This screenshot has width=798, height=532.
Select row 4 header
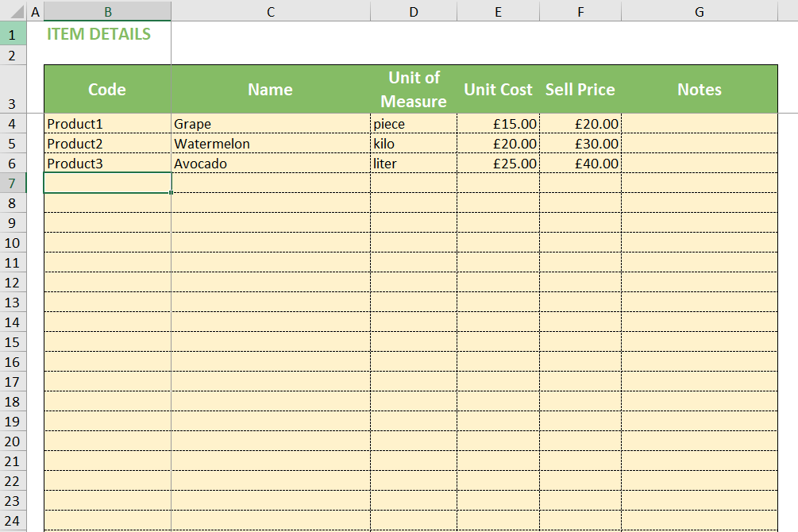click(13, 124)
